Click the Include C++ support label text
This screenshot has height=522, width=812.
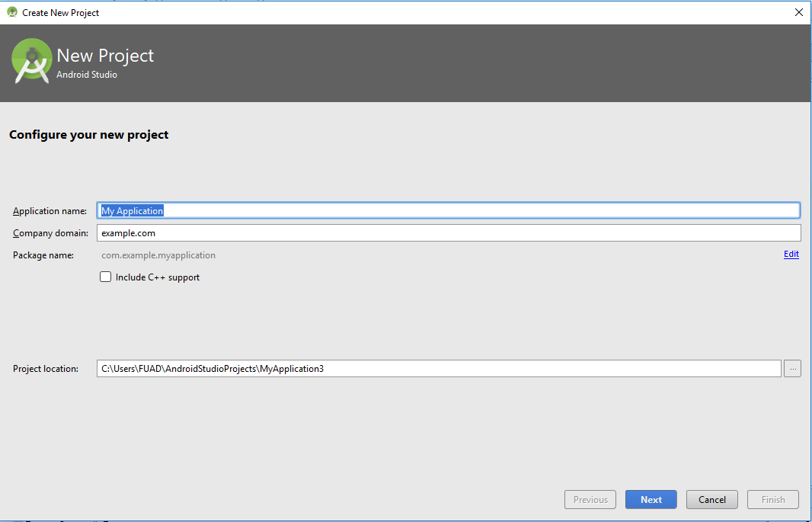pyautogui.click(x=156, y=277)
